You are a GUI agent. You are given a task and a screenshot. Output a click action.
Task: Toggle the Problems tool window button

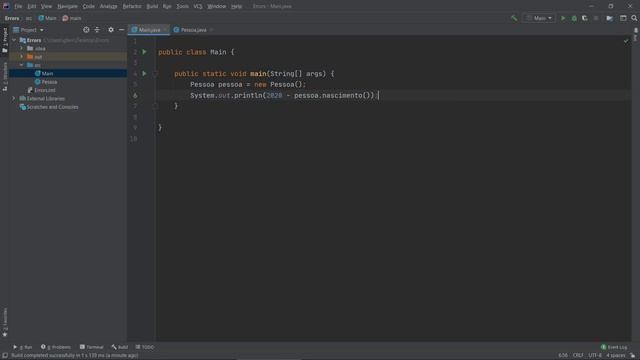(56, 347)
